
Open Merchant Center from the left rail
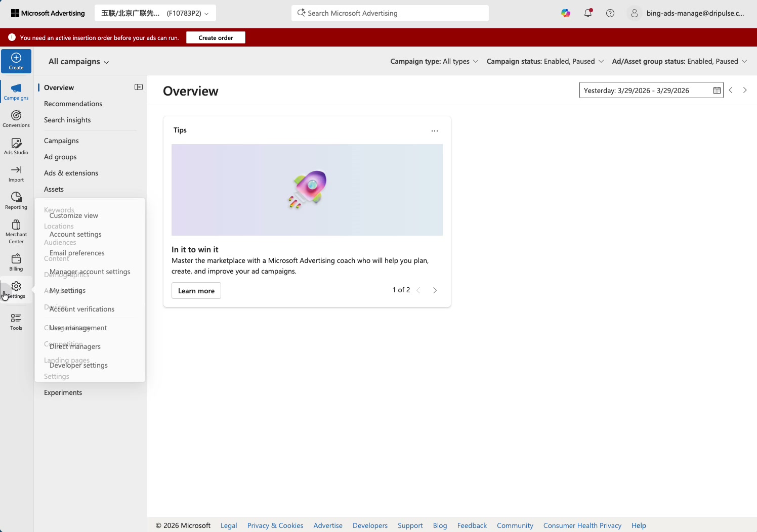(16, 231)
